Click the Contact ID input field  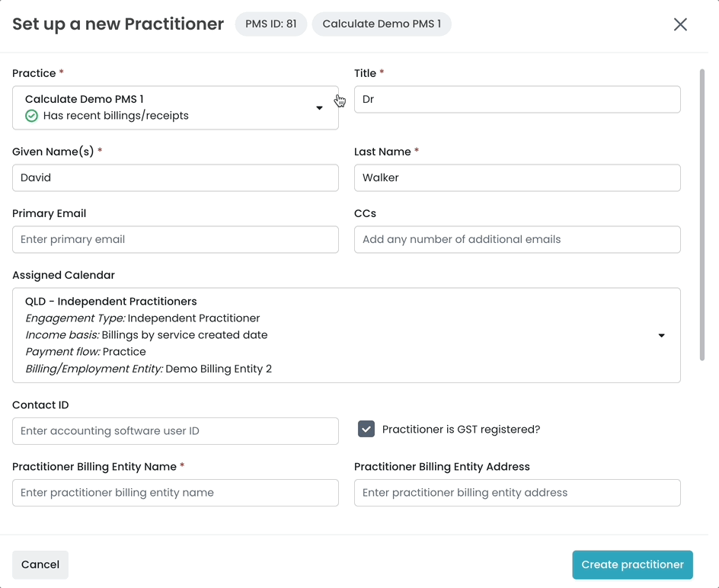click(175, 430)
